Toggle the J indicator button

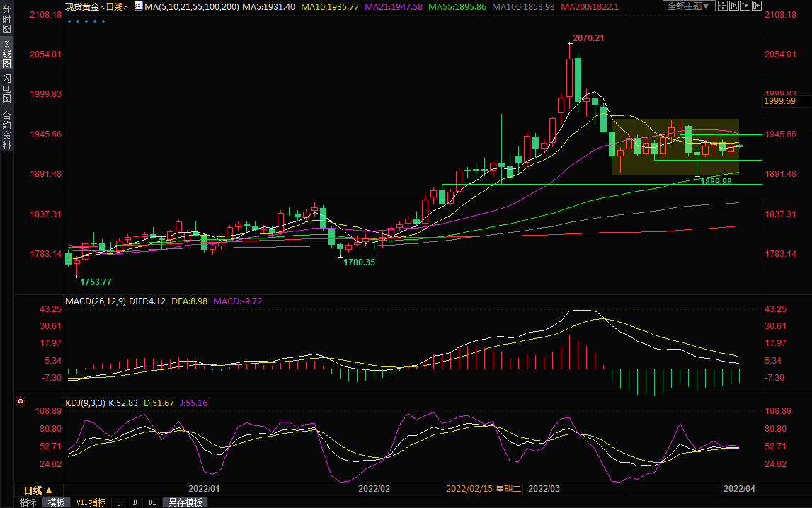click(119, 502)
